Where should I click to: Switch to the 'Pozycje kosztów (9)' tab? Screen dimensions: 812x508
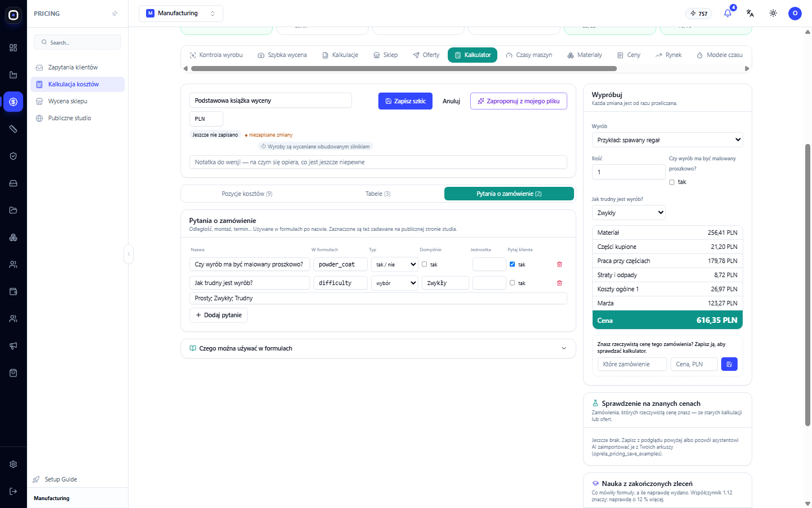coord(247,194)
